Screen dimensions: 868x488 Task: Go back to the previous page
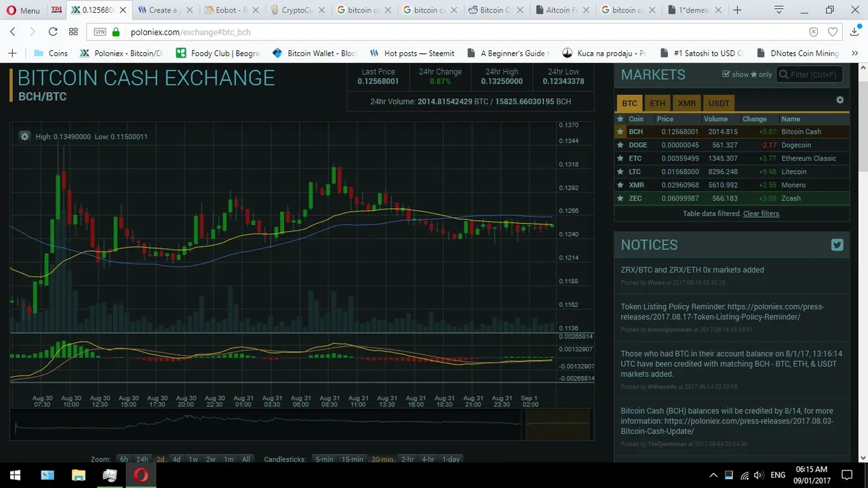pos(12,32)
